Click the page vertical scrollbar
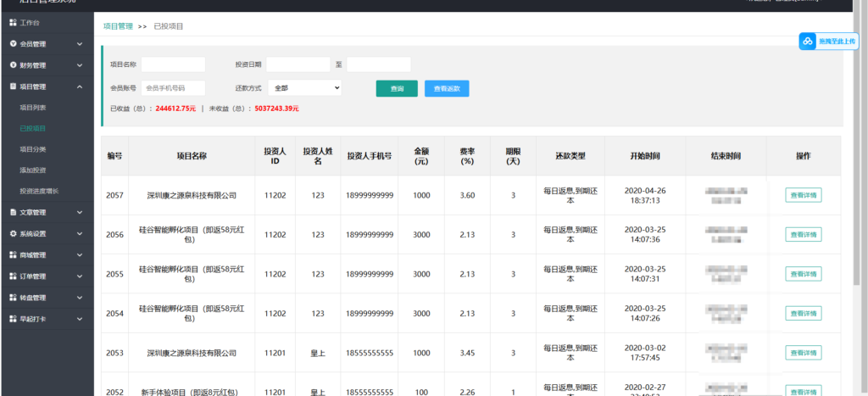The image size is (868, 396). click(856, 144)
